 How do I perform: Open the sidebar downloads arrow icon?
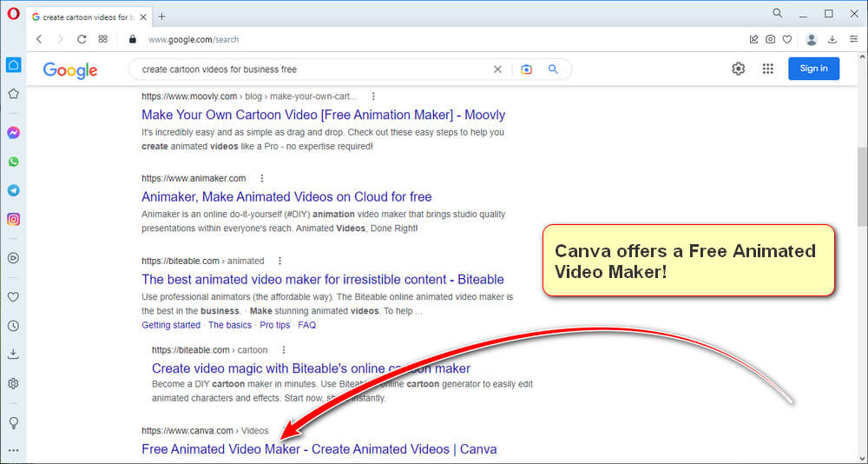13,355
